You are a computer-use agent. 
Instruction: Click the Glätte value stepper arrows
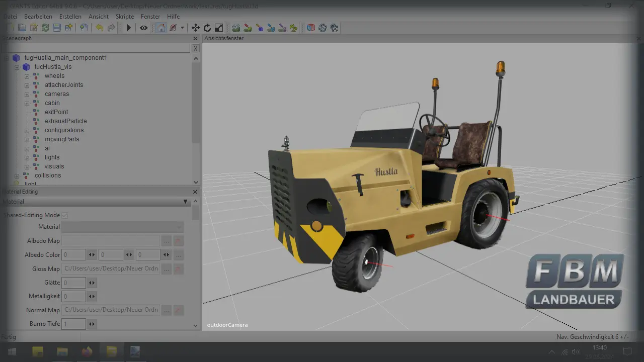click(92, 283)
